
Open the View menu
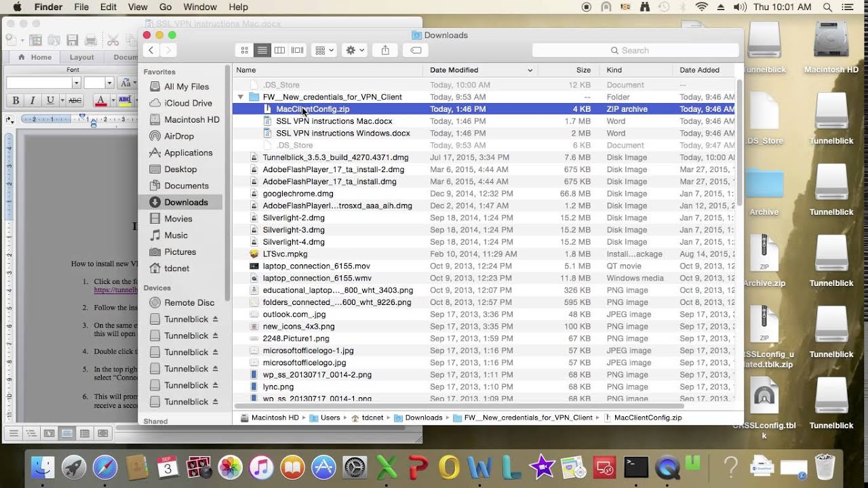138,7
